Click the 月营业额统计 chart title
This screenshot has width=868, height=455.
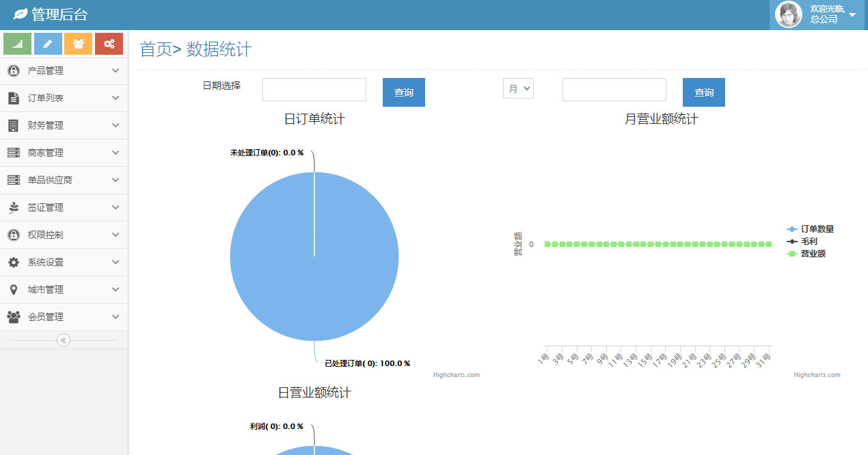coord(662,119)
